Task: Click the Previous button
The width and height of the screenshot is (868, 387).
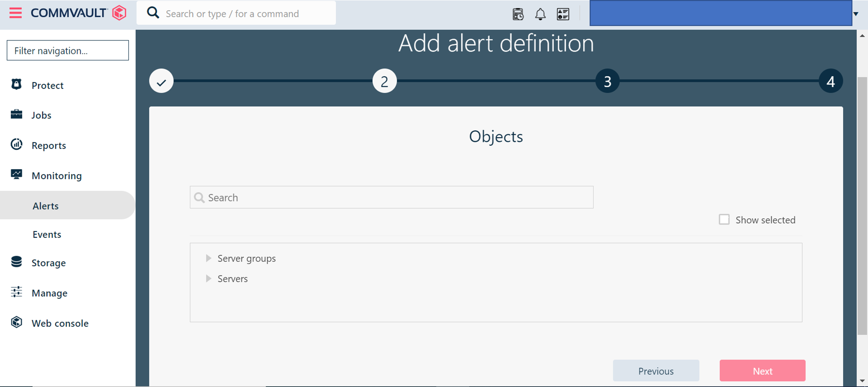Action: click(x=656, y=371)
